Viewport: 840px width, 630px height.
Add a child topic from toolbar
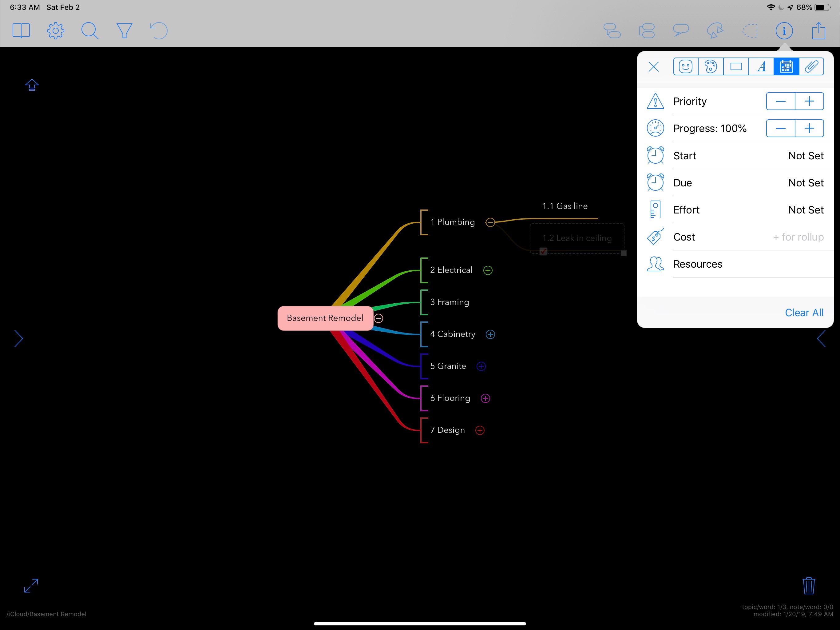612,31
